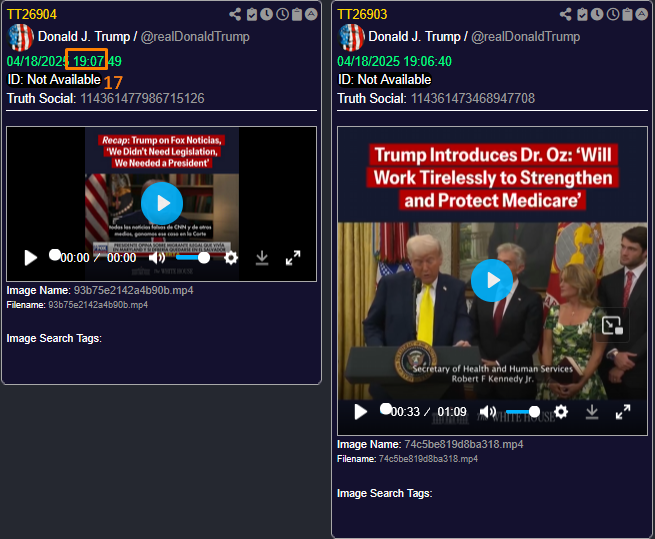This screenshot has height=539, width=655.
Task: Click the TT26903 post ID label
Action: point(362,14)
